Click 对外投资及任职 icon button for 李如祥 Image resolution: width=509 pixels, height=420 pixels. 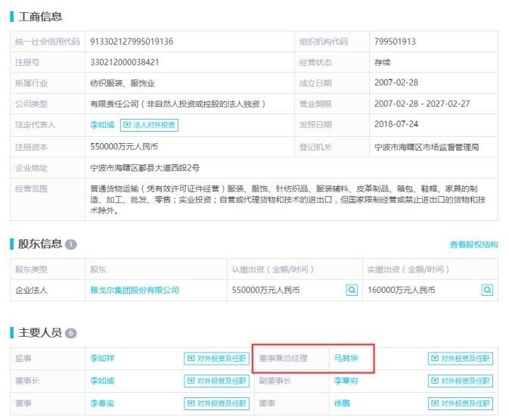click(x=216, y=358)
